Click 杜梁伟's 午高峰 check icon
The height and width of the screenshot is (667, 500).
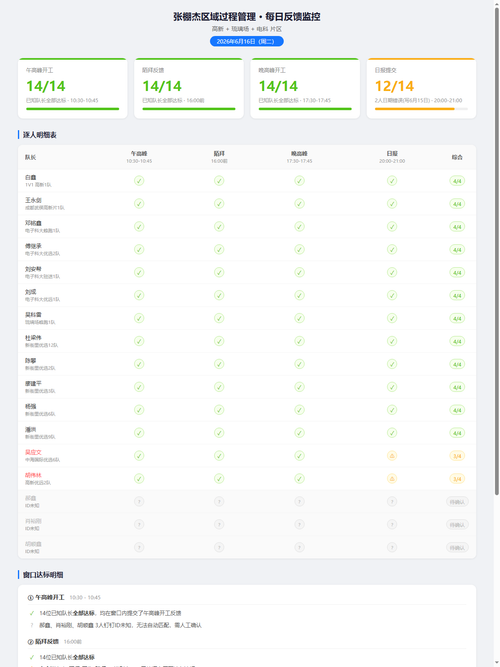click(139, 341)
